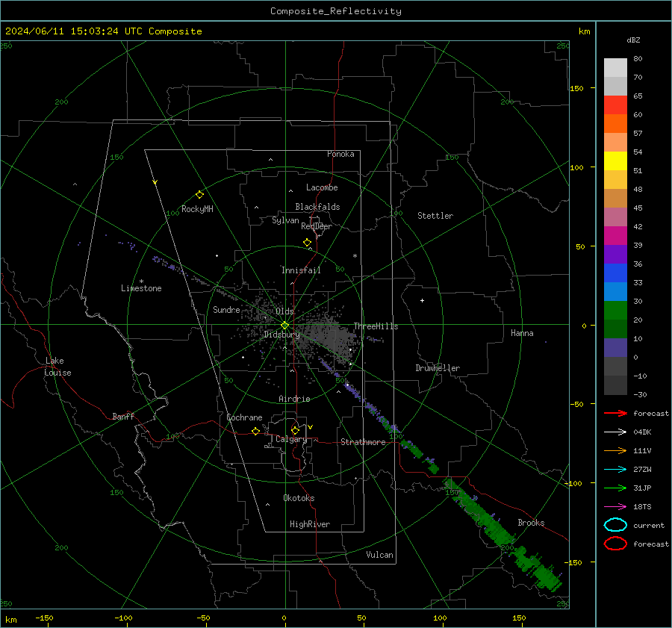Click the Lacombe label
The image size is (672, 628).
coord(322,187)
